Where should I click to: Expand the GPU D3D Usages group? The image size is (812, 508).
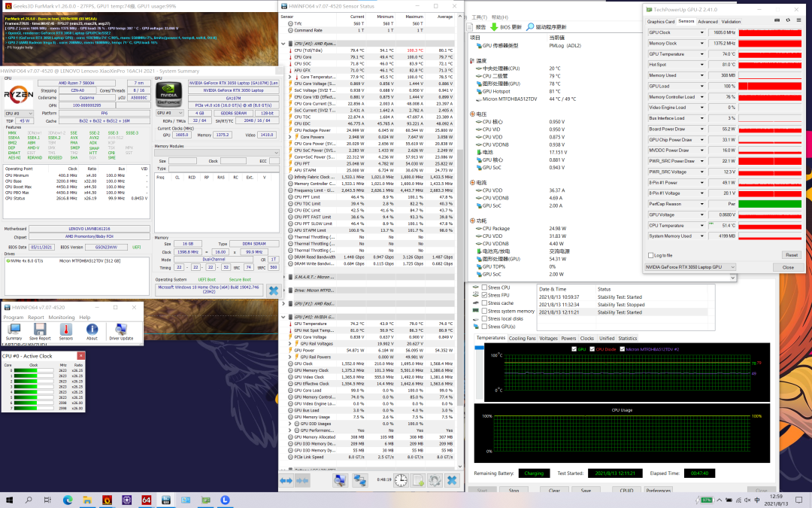(x=289, y=424)
